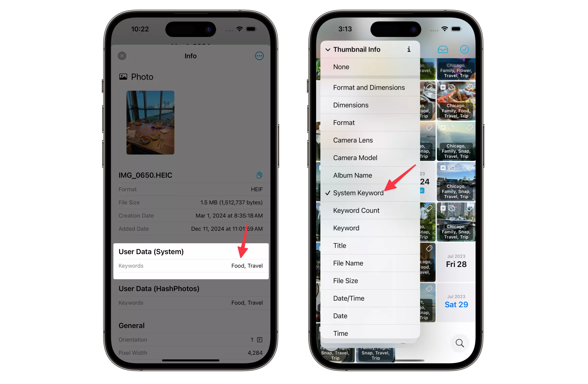Tap the close (X) button on Info screen
Screen dimensions: 588x384
pos(122,55)
